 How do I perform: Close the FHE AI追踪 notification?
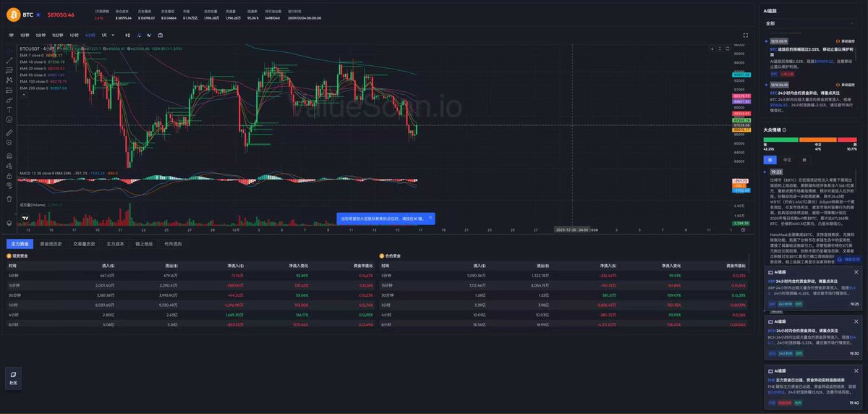856,370
